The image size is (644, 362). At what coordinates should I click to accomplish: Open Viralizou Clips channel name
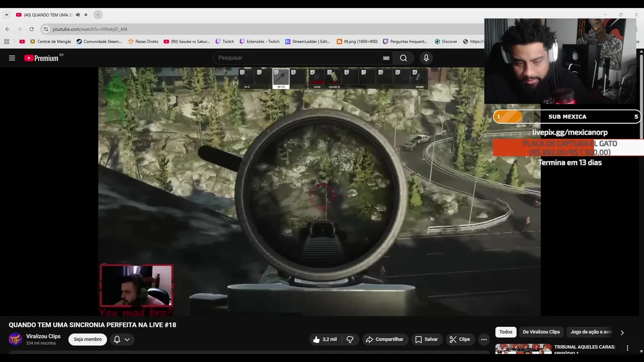43,336
